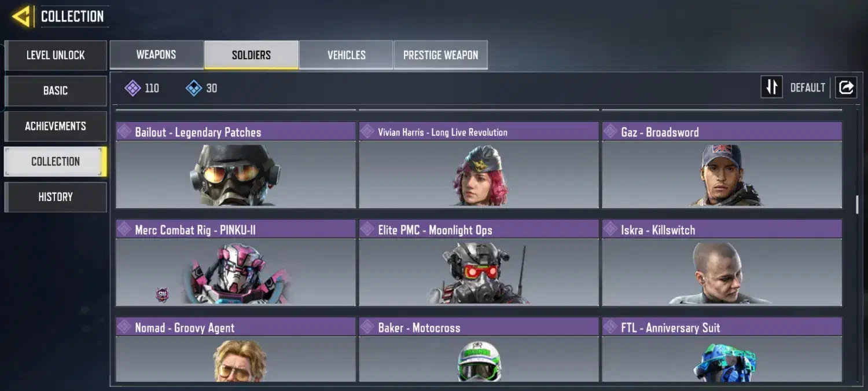Viewport: 868px width, 391px height.
Task: Click the share export icon
Action: tap(845, 87)
